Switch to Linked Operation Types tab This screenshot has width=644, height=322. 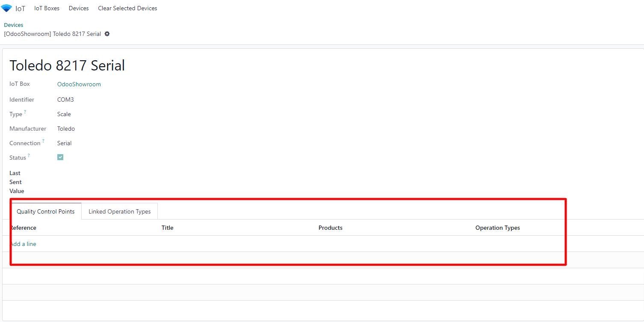[x=120, y=211]
